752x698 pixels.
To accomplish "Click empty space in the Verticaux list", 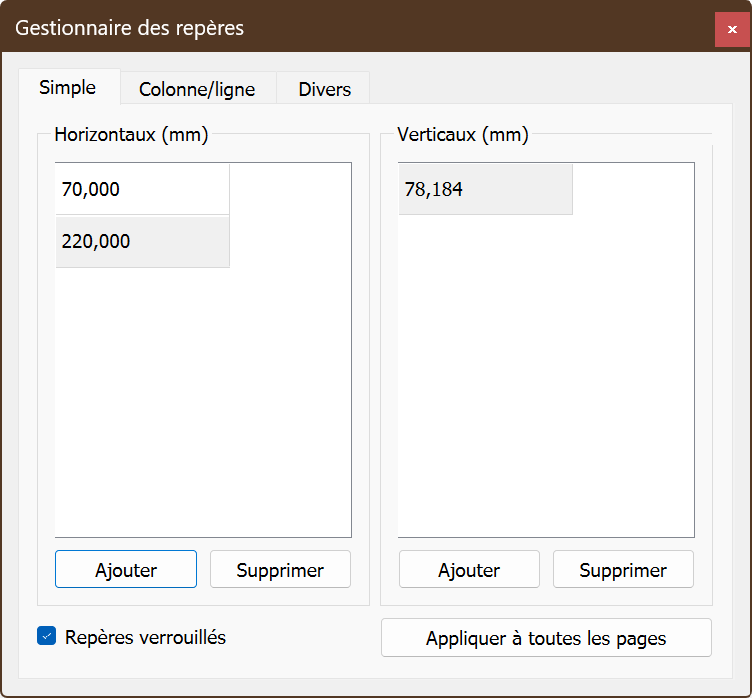I will pyautogui.click(x=545, y=400).
